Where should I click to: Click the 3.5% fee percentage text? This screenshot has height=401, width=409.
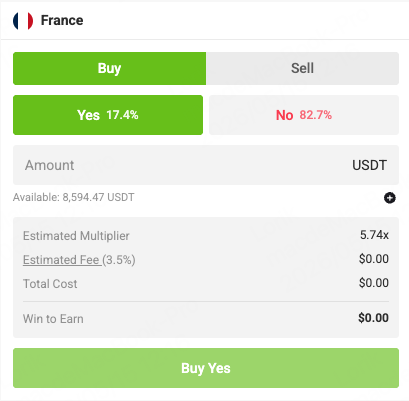pyautogui.click(x=119, y=260)
